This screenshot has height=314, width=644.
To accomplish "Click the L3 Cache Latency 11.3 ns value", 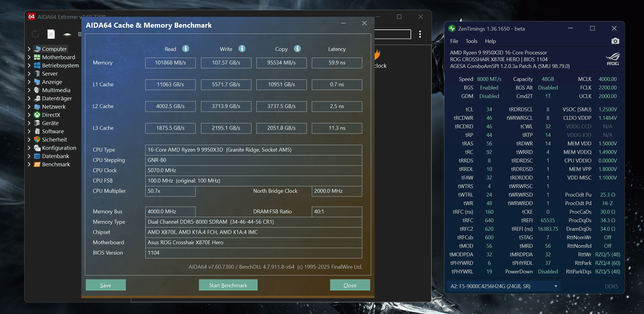I will 337,128.
